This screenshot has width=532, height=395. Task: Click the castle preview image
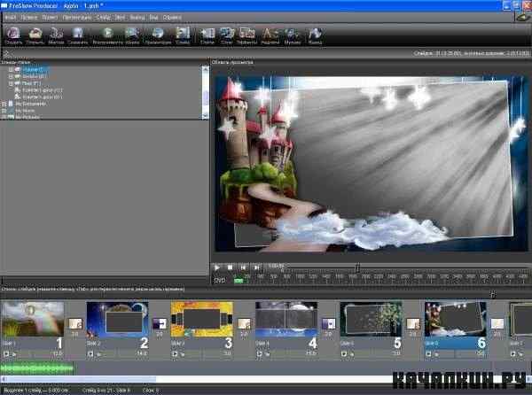371,164
